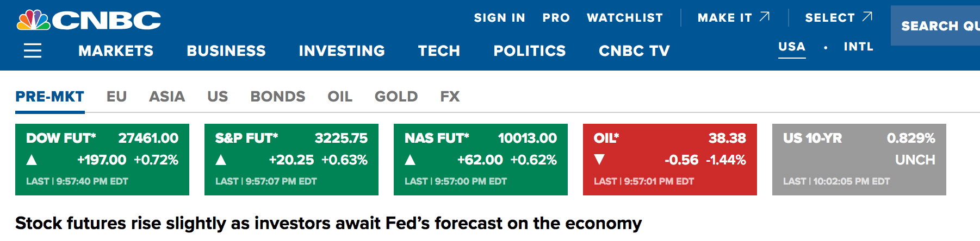Click the Make It external arrow icon
Screen dimensions: 980x241
pos(765,17)
